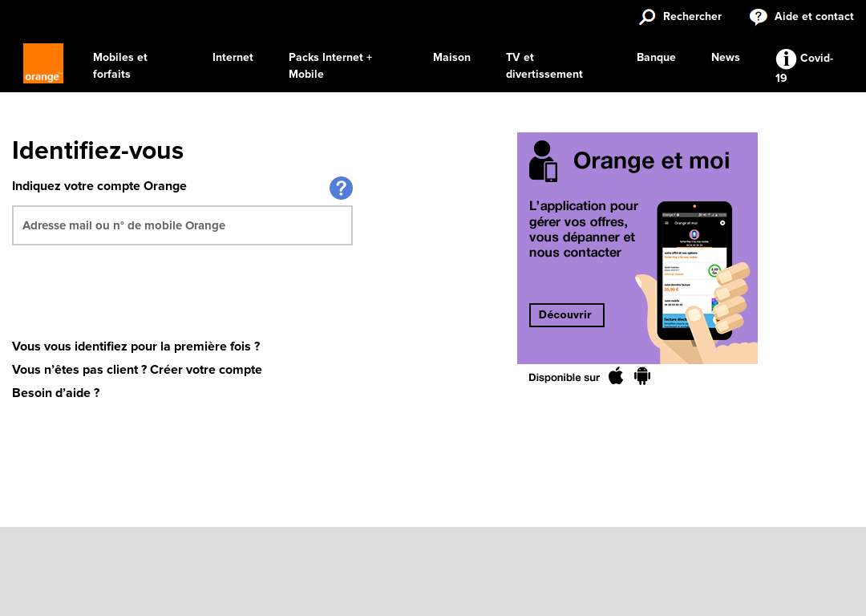
Task: Click the L'application pour gérer vos offres text
Action: (x=584, y=229)
